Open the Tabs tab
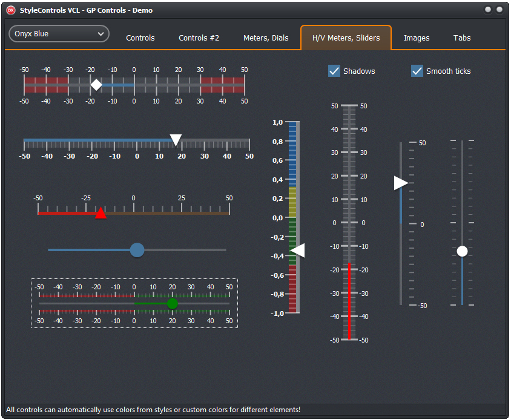 pyautogui.click(x=462, y=38)
